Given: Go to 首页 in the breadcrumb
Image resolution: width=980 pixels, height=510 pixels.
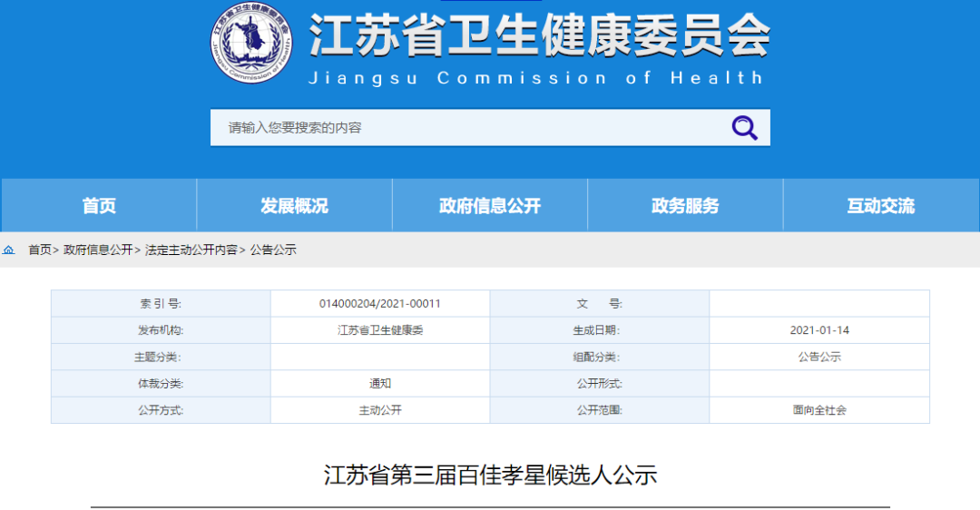Looking at the screenshot, I should tap(39, 250).
